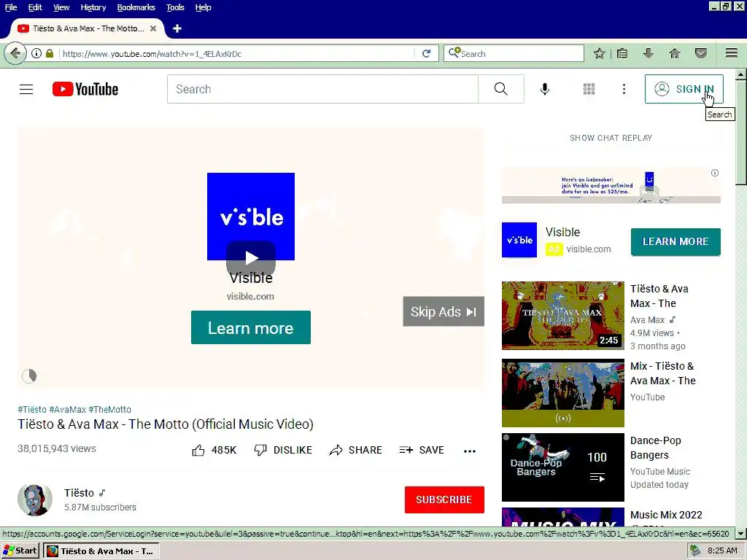This screenshot has width=747, height=560.
Task: Click the YouTube logo
Action: pyautogui.click(x=85, y=89)
